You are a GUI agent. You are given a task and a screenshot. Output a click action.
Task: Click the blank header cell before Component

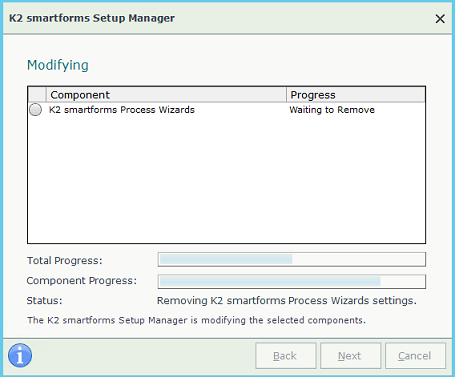37,95
